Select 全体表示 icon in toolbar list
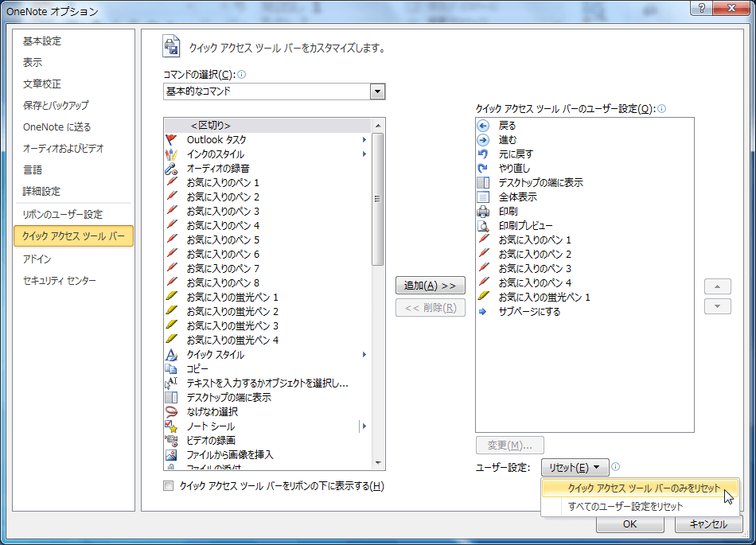This screenshot has width=756, height=545. tap(483, 197)
